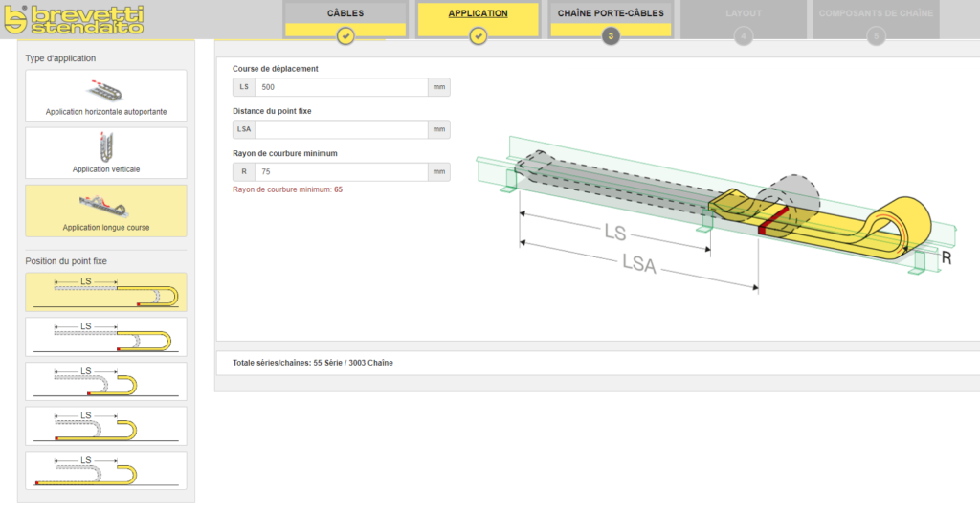The width and height of the screenshot is (980, 512).
Task: Switch to Chaîne porte-câbles tab
Action: 611,14
